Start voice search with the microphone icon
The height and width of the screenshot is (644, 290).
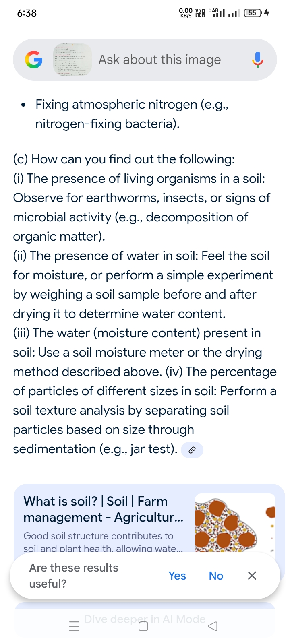pos(258,60)
